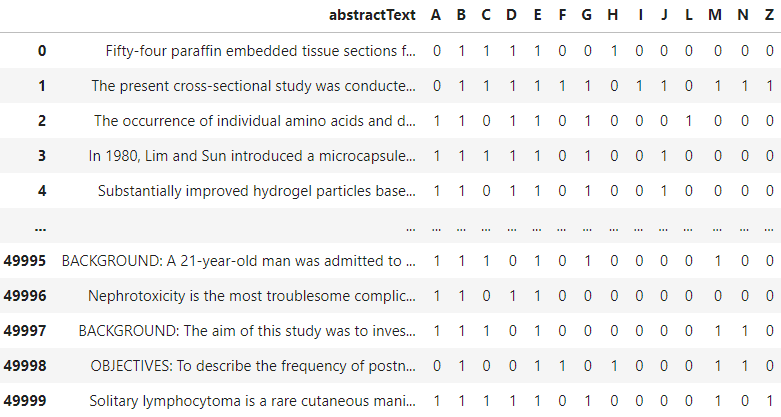Click column header H
781x417 pixels.
(613, 15)
